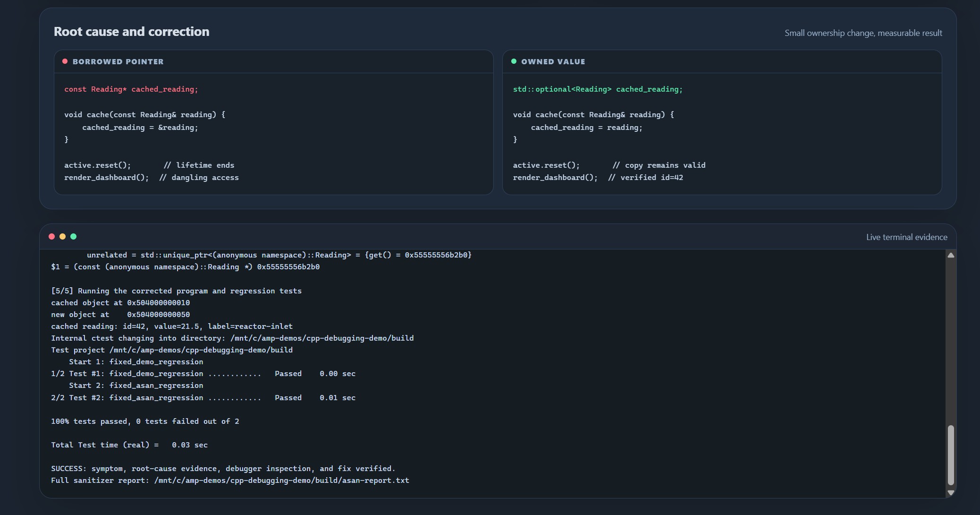Click the green dot on terminal window
This screenshot has width=980, height=515.
point(73,237)
